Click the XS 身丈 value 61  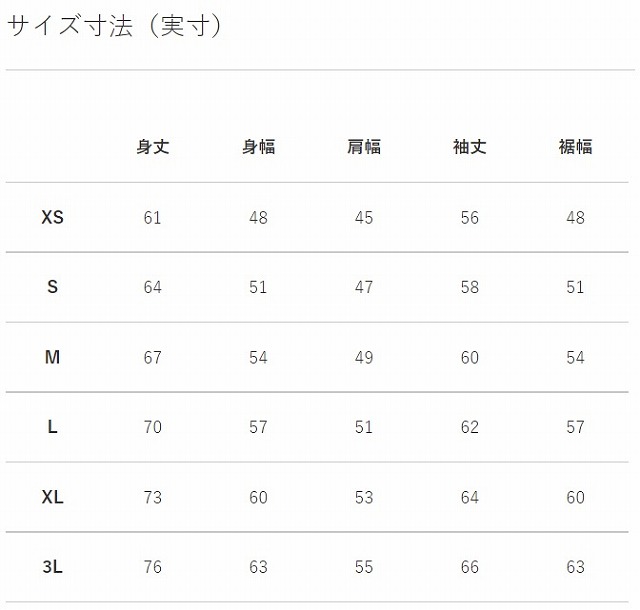pos(152,218)
